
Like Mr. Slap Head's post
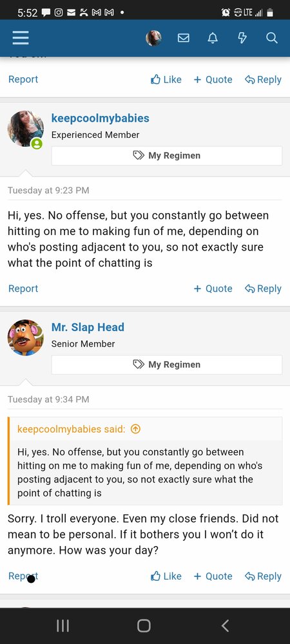point(166,576)
